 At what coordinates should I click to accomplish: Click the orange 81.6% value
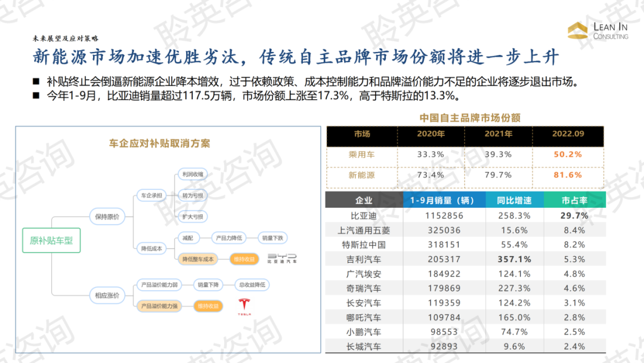pyautogui.click(x=568, y=175)
